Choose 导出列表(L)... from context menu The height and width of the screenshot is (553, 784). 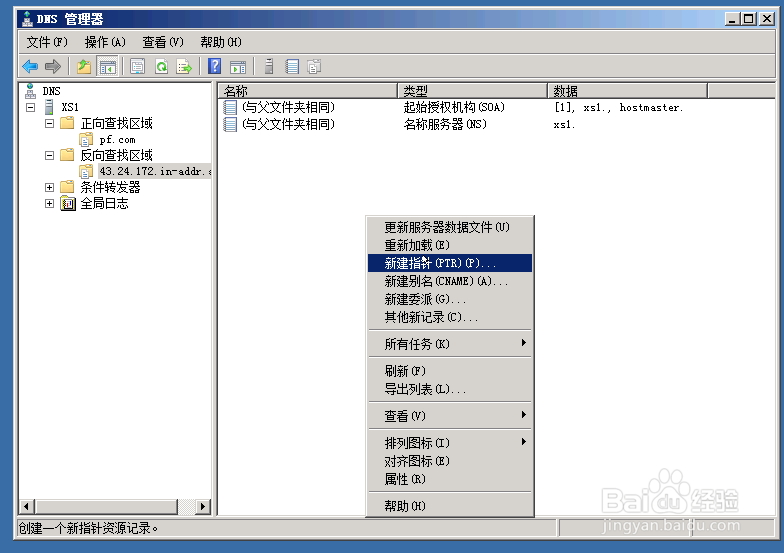click(x=450, y=388)
